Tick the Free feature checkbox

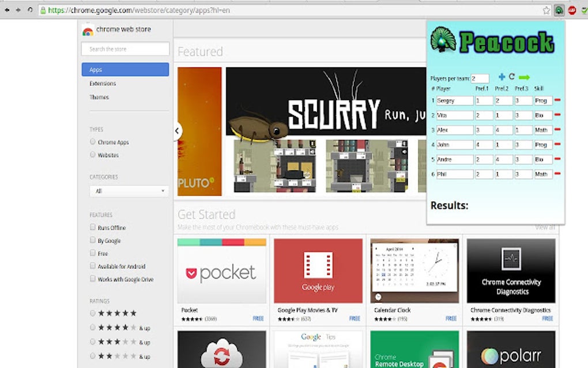(x=93, y=253)
